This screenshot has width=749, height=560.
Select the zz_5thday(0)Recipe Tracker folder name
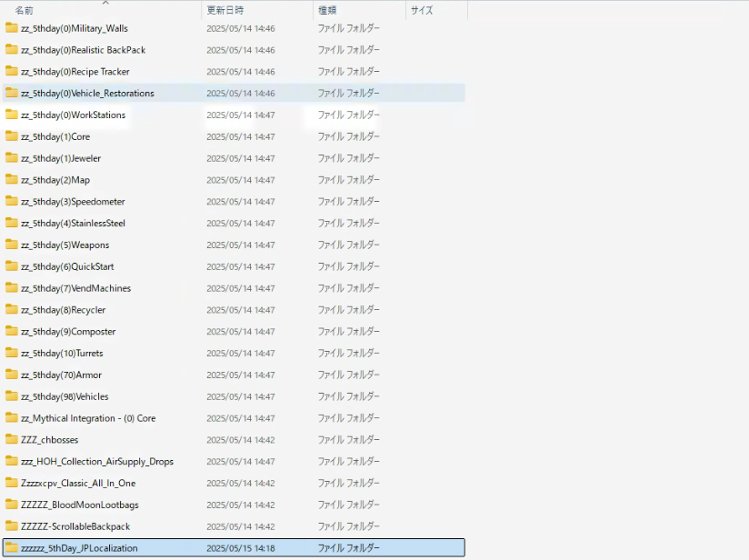point(75,72)
